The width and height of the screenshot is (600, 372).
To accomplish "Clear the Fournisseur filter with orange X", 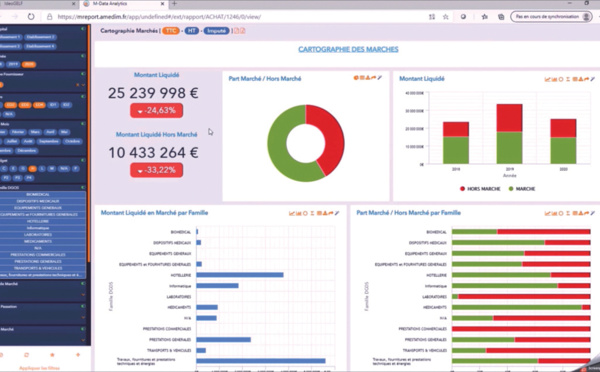I will [78, 85].
